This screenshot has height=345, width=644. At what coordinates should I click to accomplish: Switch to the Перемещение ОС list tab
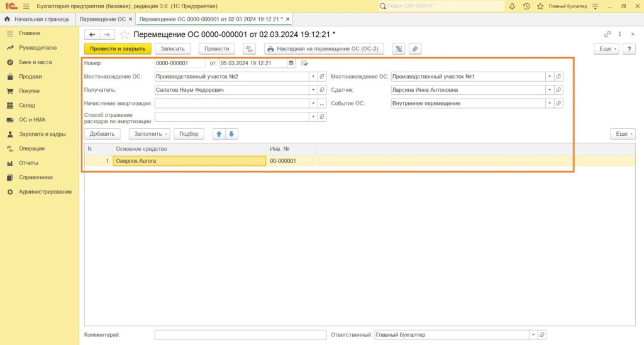tap(102, 19)
